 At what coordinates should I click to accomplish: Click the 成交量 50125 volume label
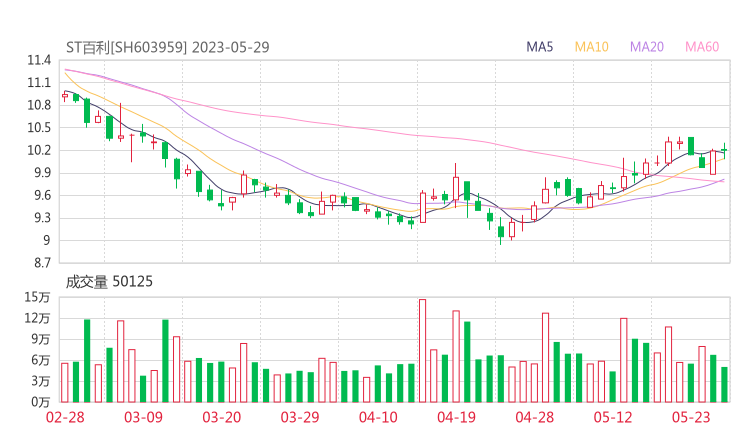tap(109, 282)
